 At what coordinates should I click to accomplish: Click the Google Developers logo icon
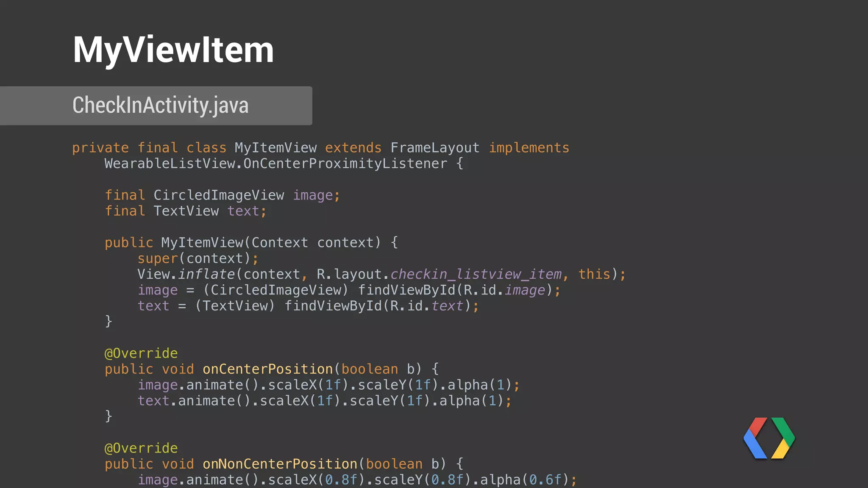click(769, 438)
